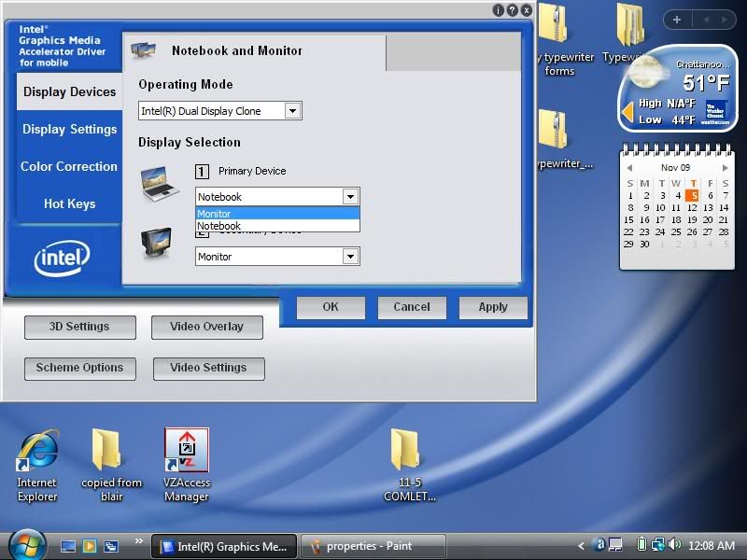747x560 pixels.
Task: Click the sidebar add gadget plus button
Action: point(676,20)
